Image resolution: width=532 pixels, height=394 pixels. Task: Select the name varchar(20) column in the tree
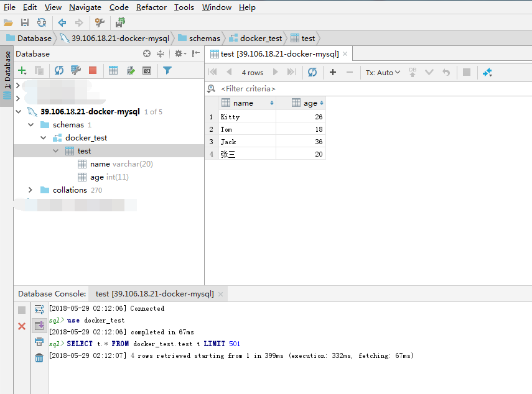[x=115, y=164]
